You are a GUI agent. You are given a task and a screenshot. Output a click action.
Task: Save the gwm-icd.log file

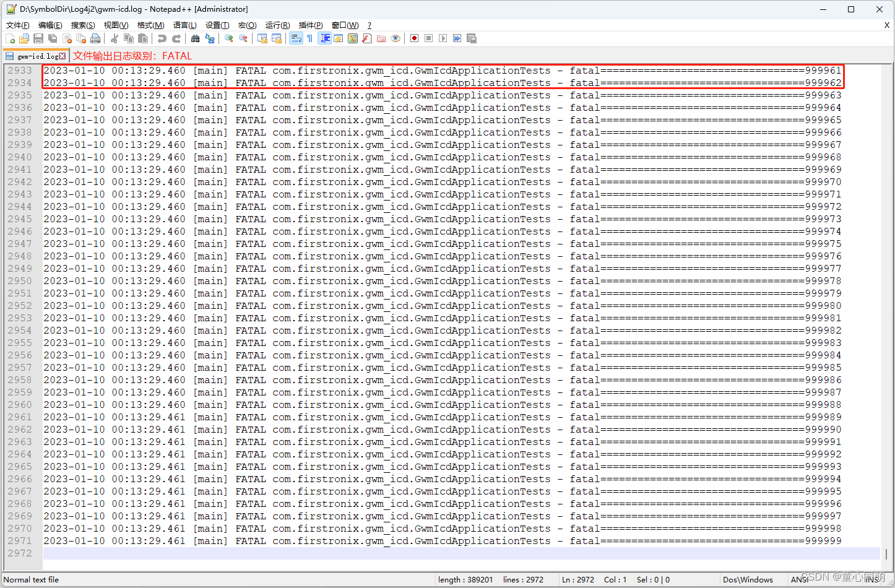pyautogui.click(x=38, y=38)
